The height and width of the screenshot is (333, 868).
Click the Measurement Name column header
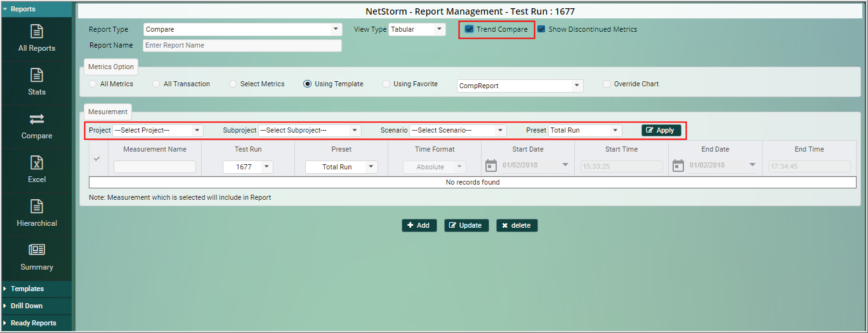coord(155,149)
